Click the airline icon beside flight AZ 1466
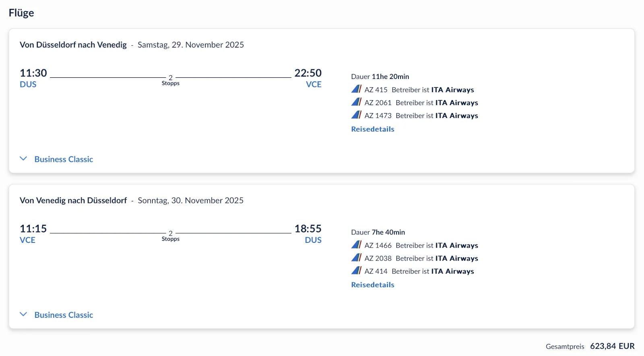This screenshot has width=644, height=356. pyautogui.click(x=356, y=245)
